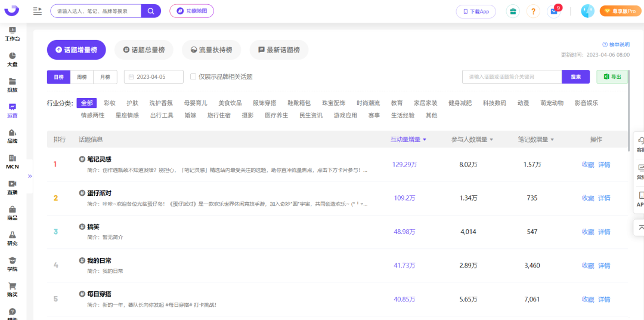The width and height of the screenshot is (644, 320).
Task: Filter by 美食饮品 category
Action: (x=230, y=103)
